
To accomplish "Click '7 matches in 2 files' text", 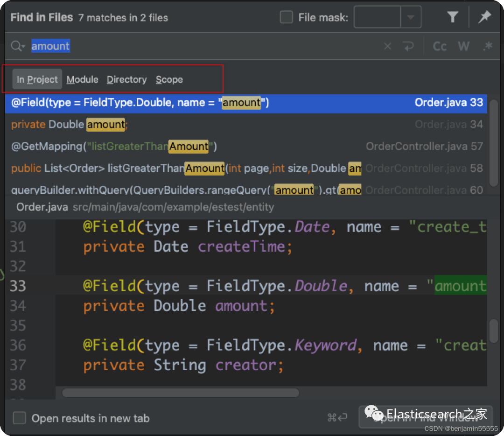I will coord(123,18).
